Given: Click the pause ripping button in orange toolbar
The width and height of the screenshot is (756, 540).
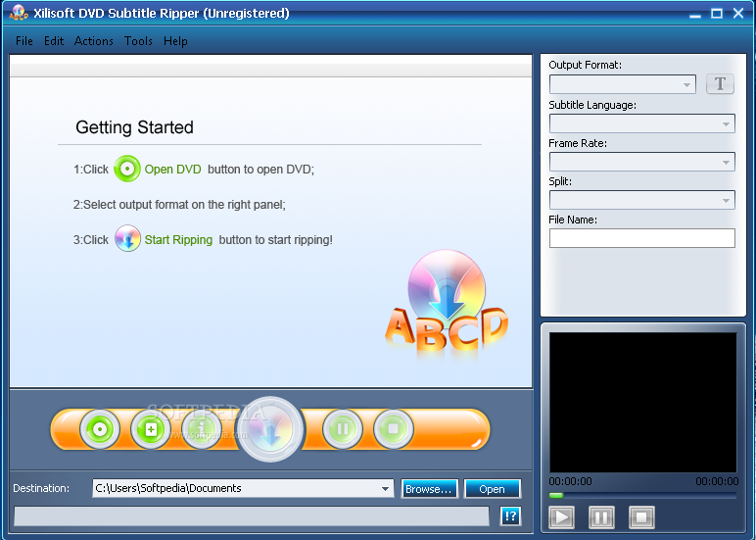Looking at the screenshot, I should 343,428.
